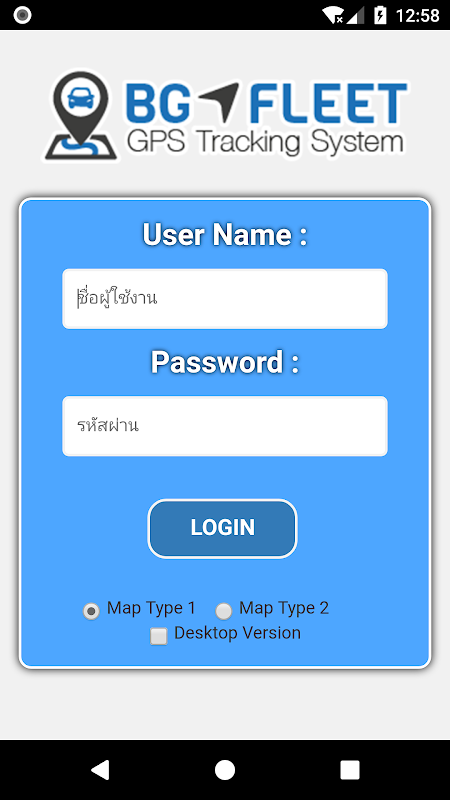Viewport: 450px width, 800px height.
Task: Tap the Map Type 1 label text
Action: point(151,608)
